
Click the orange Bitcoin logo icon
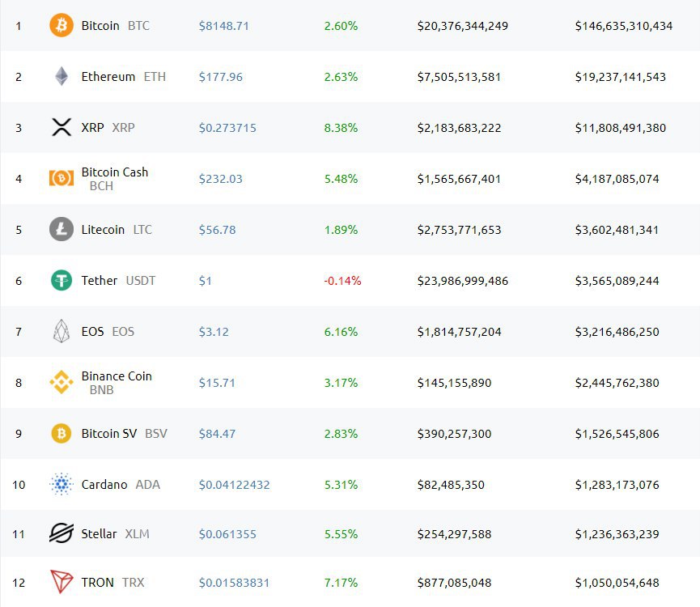[x=62, y=26]
